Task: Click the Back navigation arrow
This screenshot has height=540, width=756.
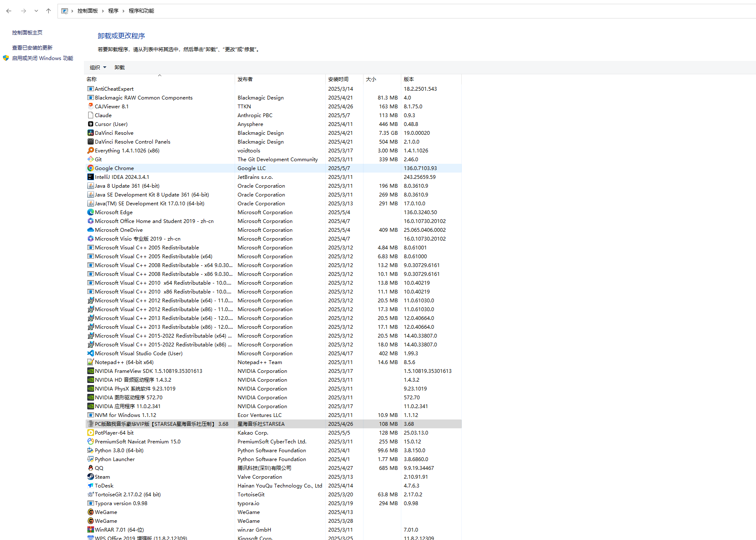Action: click(9, 11)
